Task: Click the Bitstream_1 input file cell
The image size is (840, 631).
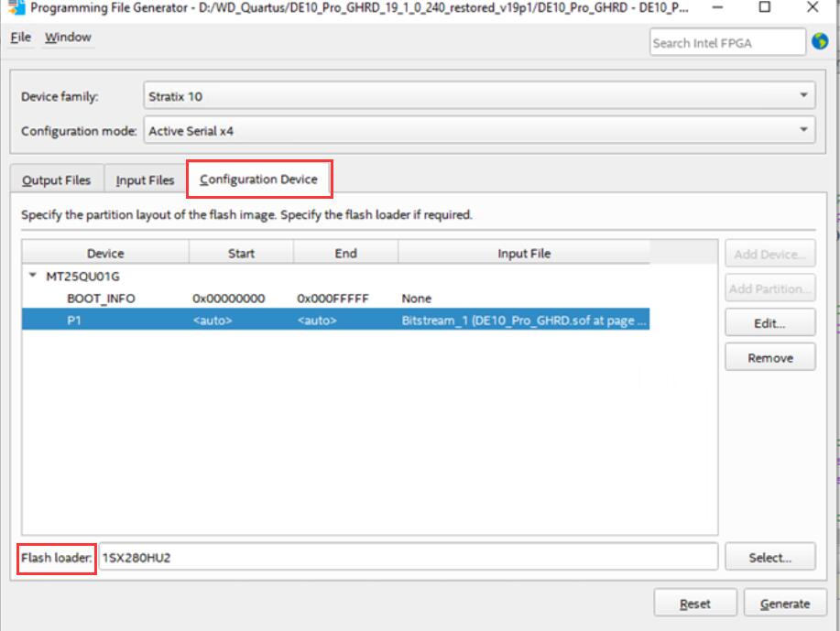Action: tap(524, 321)
